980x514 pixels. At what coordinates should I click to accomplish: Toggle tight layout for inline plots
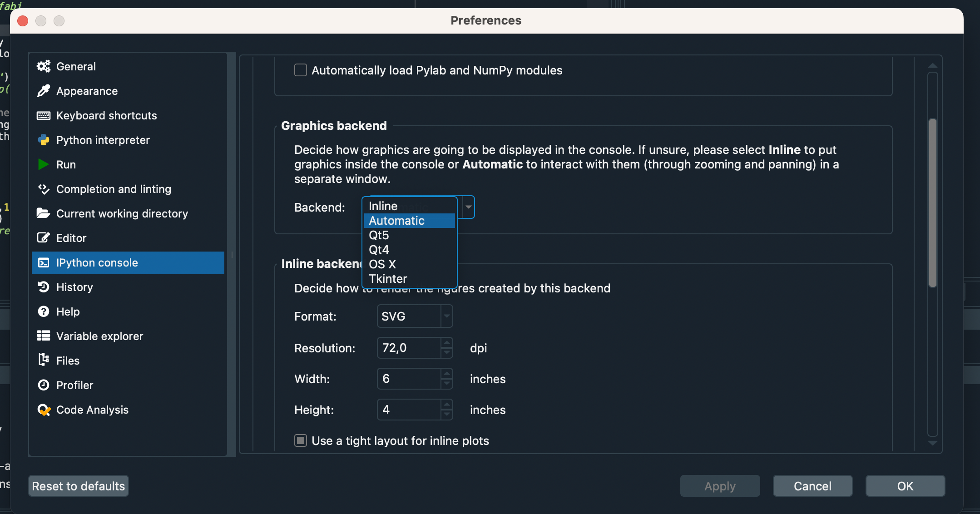(301, 440)
